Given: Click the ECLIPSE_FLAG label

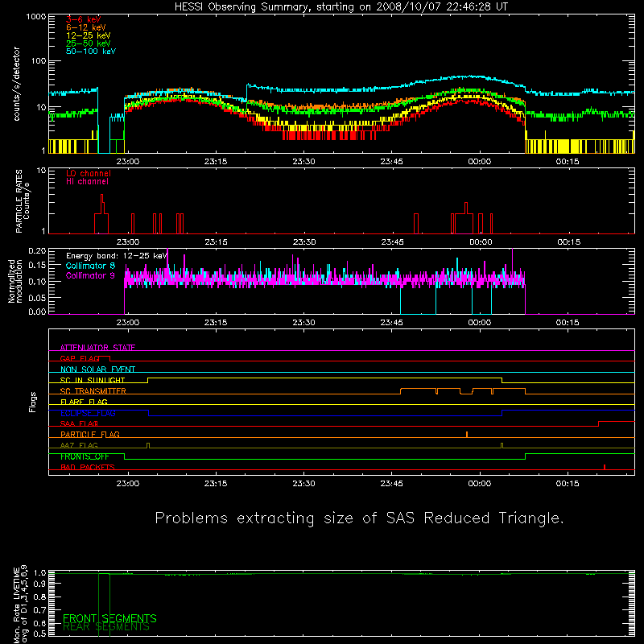Looking at the screenshot, I should [x=88, y=413].
